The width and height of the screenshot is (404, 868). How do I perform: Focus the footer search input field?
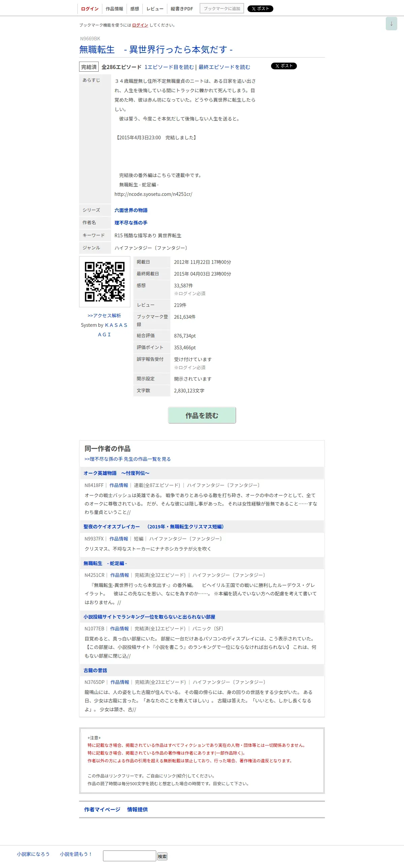[129, 856]
